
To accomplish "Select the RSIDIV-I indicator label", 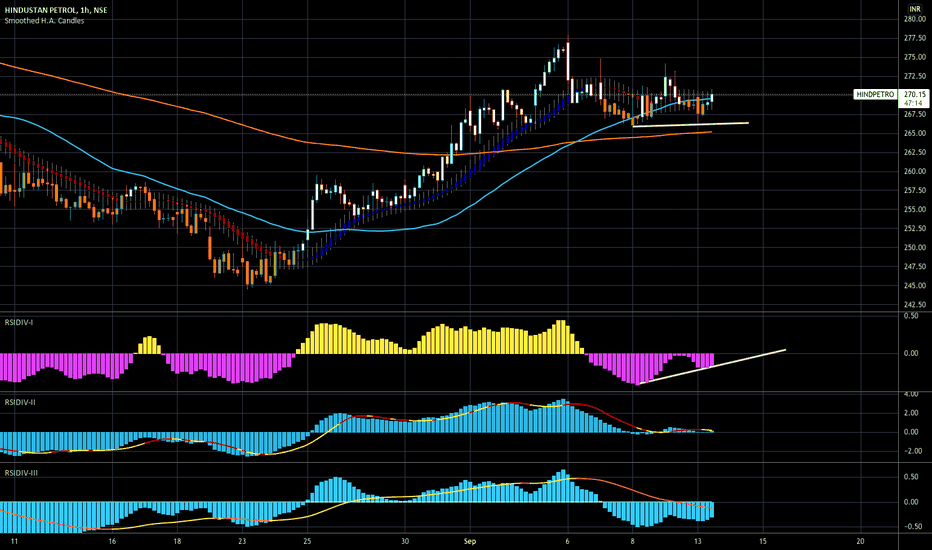I will 19,322.
